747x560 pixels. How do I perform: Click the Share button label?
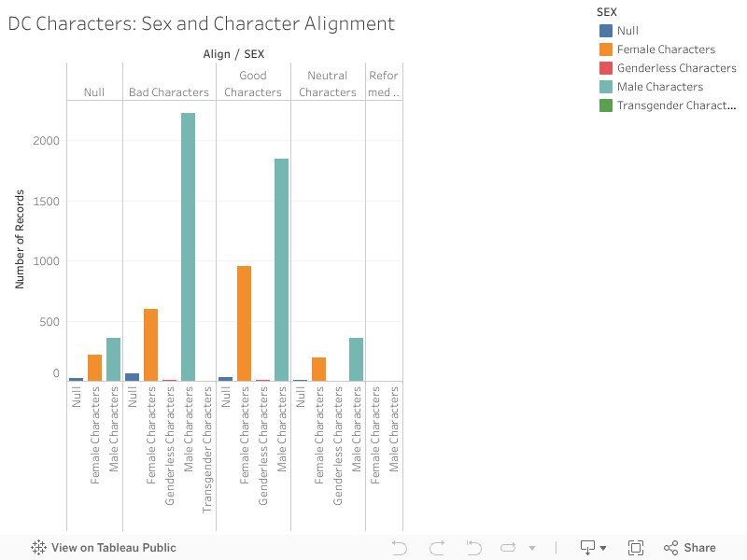699,548
